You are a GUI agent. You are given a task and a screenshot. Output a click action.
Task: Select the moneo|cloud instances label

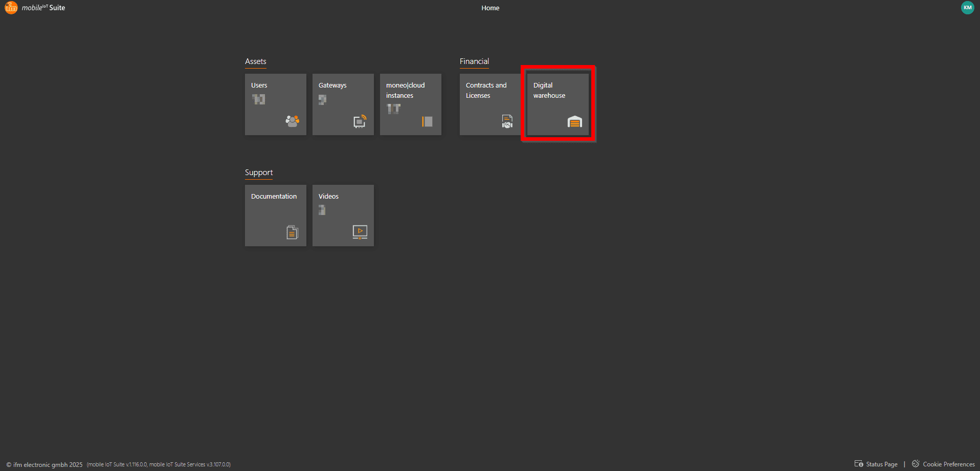pos(405,91)
